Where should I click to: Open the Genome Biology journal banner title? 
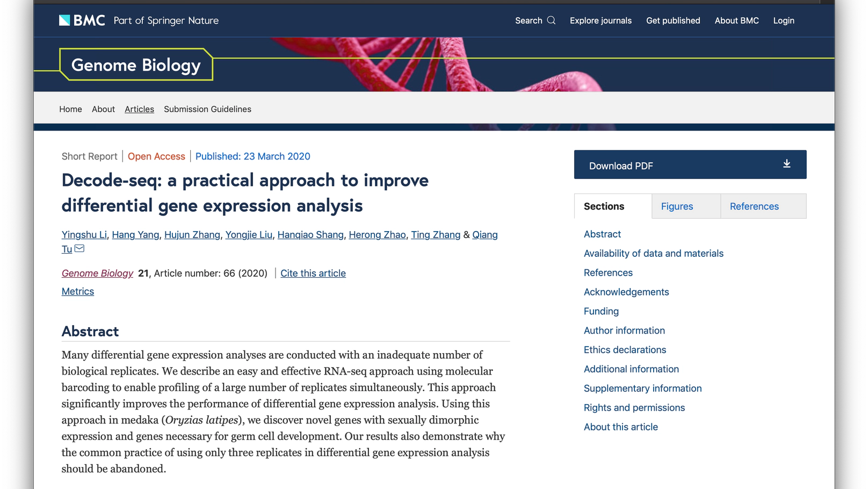pos(136,65)
